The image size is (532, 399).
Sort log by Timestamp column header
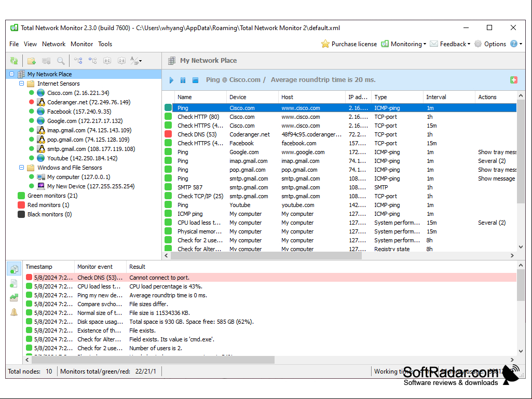[48, 267]
